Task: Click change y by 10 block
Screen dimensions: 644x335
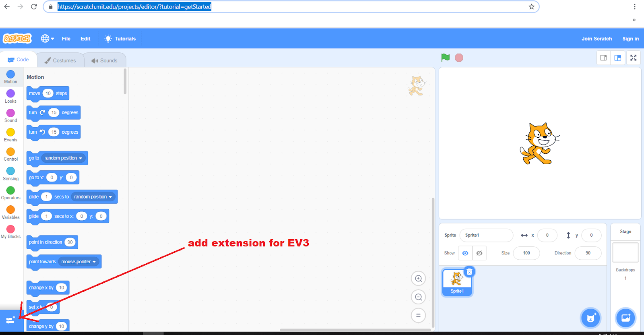Action: coord(47,326)
